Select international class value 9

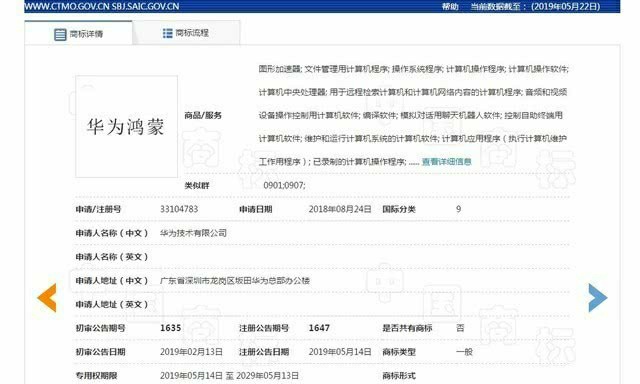coord(458,209)
